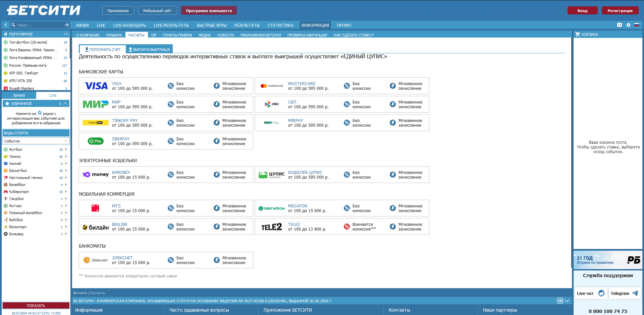The height and width of the screenshot is (315, 644).
Task: Open LIVE-КАЛЕНДАРЬ in main menu
Action: click(x=129, y=25)
